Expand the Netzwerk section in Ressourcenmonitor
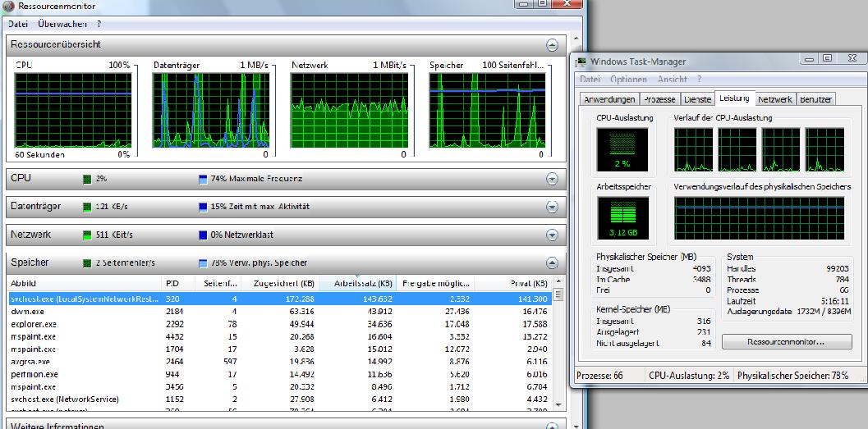The image size is (868, 429). [552, 235]
